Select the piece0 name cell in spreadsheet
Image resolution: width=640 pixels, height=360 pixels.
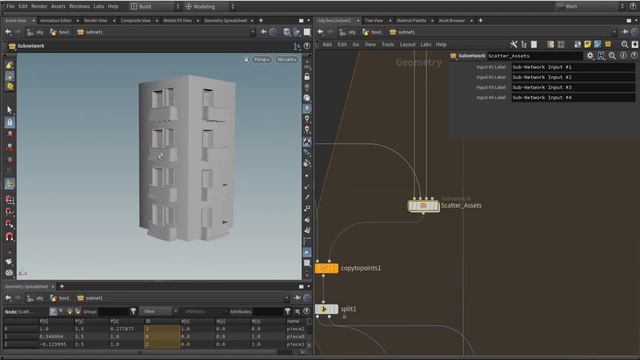tap(296, 337)
